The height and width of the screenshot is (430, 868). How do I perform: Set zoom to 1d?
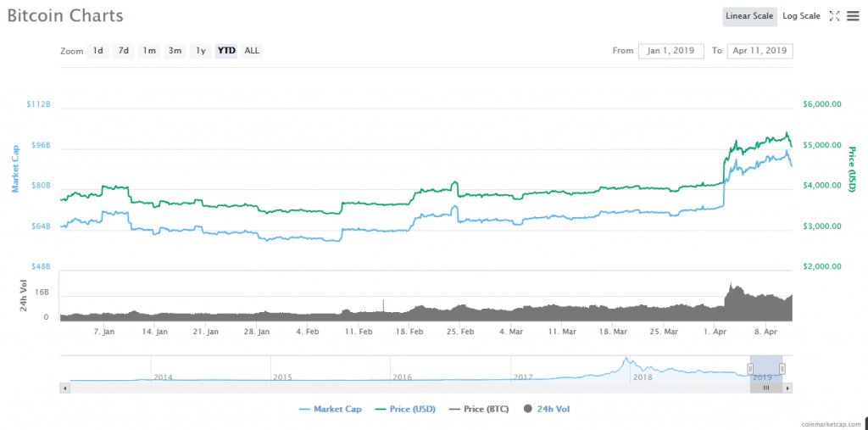(97, 51)
